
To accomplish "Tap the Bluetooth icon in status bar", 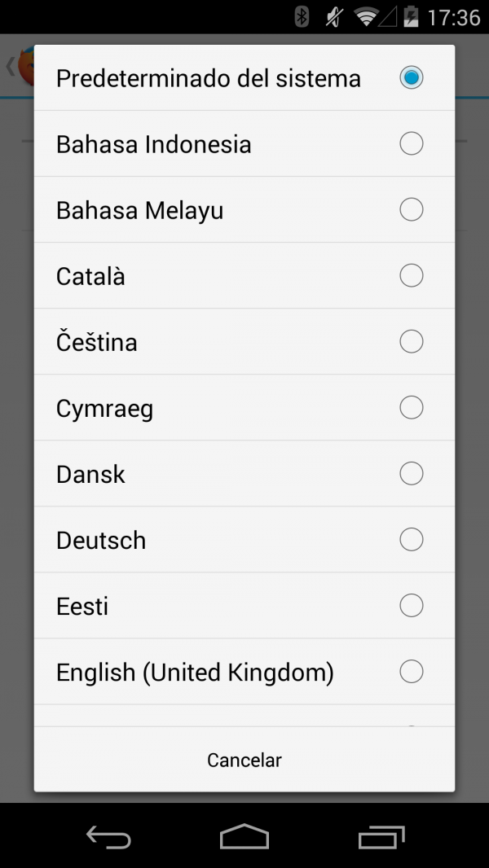I will pos(302,16).
